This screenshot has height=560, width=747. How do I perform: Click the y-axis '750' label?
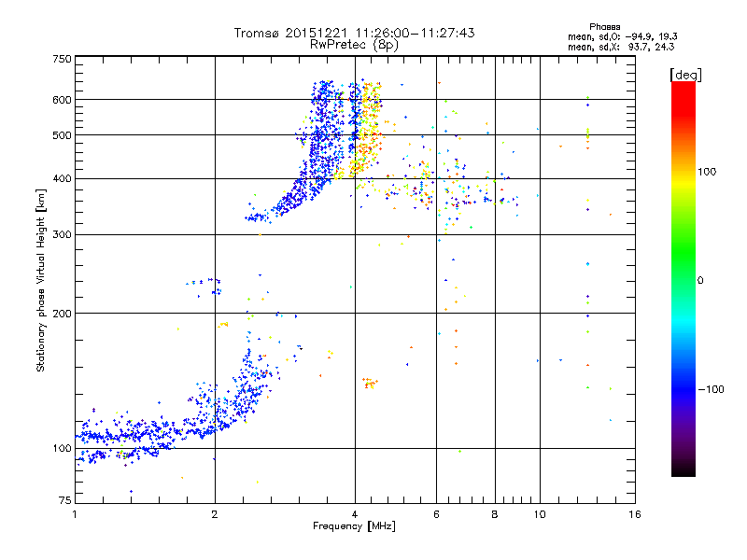(x=62, y=59)
